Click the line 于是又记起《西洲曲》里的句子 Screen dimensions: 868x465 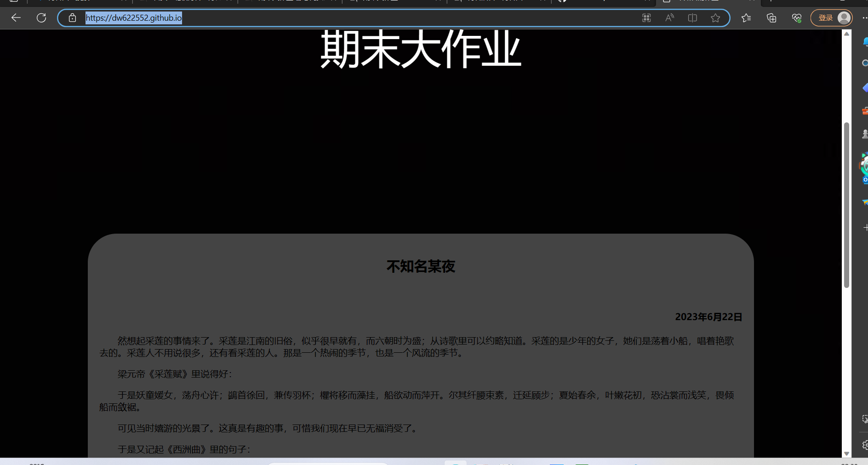click(184, 449)
